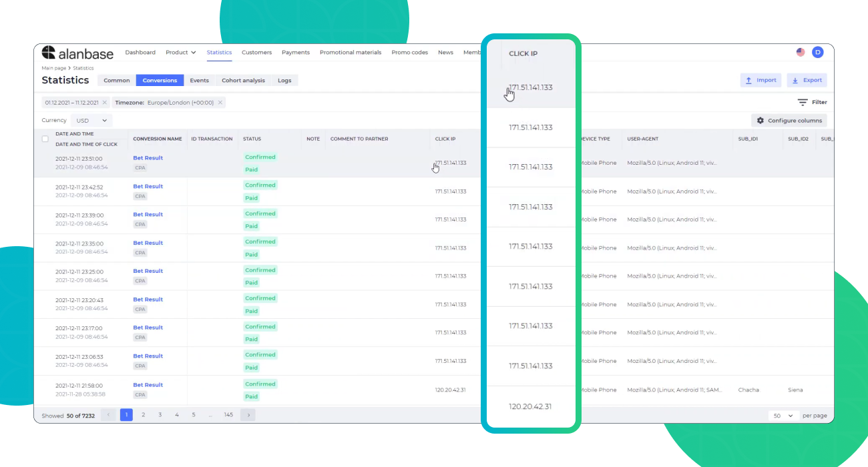
Task: Open the Currency USD dropdown
Action: [91, 121]
